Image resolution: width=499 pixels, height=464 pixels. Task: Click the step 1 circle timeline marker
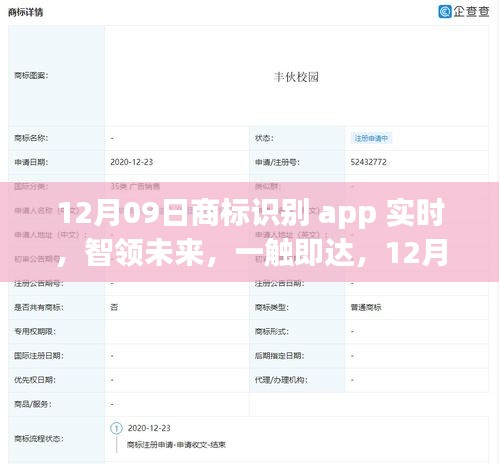(116, 428)
